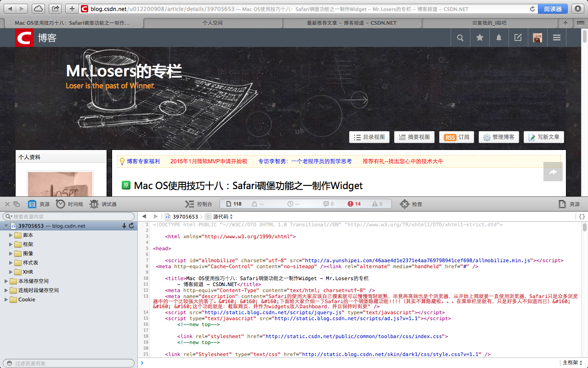
Task: Expand 连线时段储存空间 folder
Action: [x=6, y=290]
